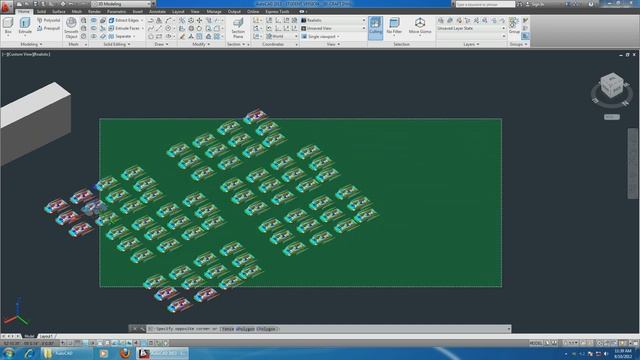Switch to the Render ribbon tab
640x360 pixels.
point(94,11)
